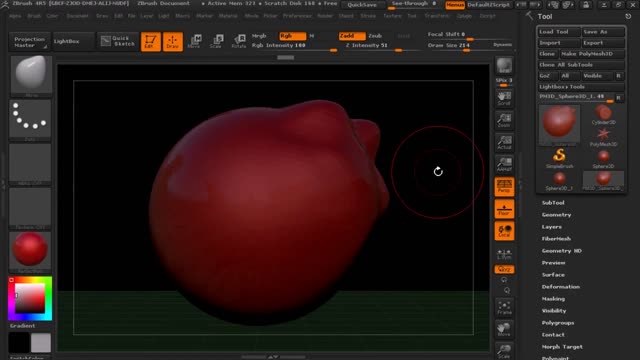The image size is (640, 360).
Task: Toggle the Zsub mode button
Action: point(375,36)
